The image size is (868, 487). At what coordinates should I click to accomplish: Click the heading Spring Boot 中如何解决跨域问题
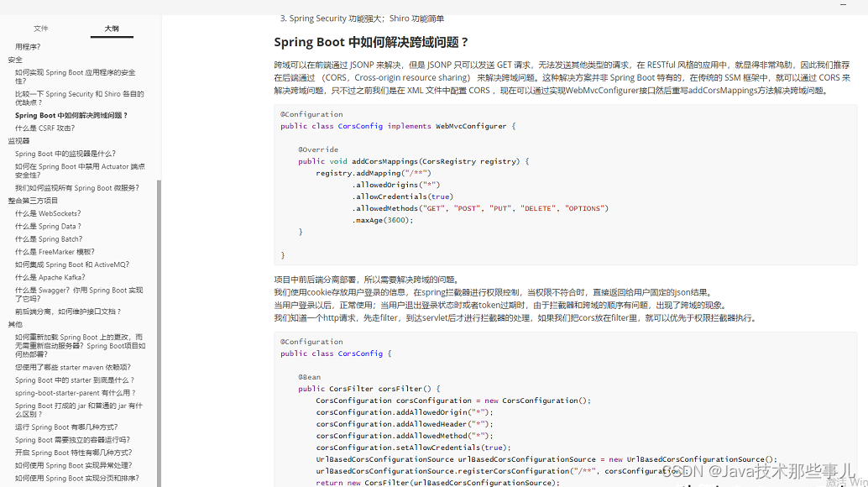pos(371,42)
